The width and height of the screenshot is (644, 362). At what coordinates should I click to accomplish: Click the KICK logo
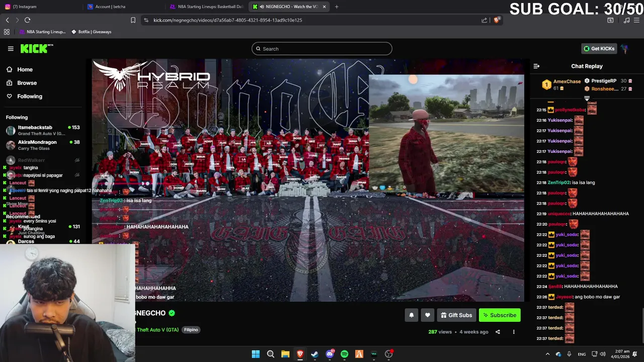[36, 49]
